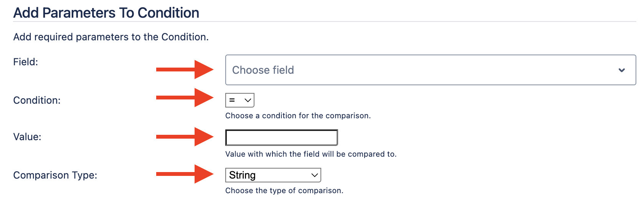Open the "Choose field" dropdown

click(422, 70)
